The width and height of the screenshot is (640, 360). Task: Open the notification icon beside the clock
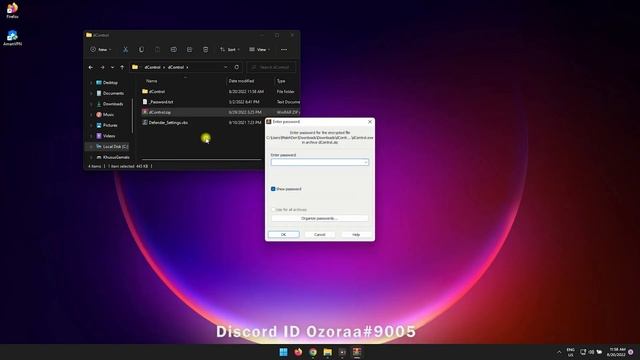point(631,352)
